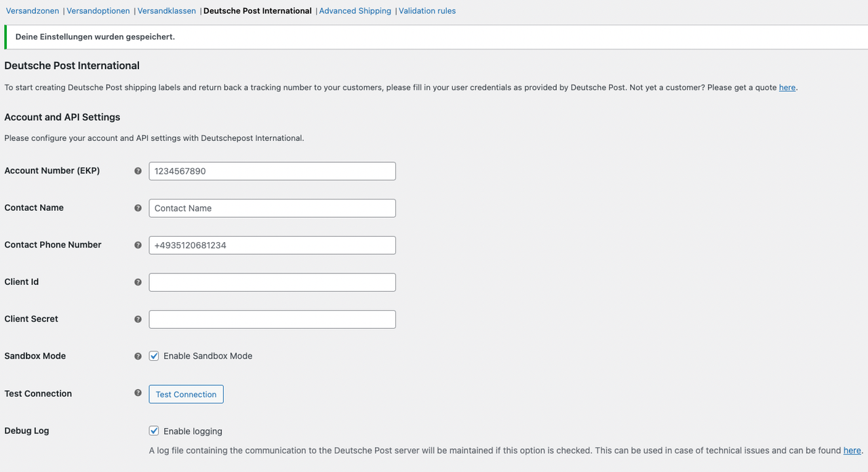Focus the Account Number (EKP) field

(x=273, y=171)
